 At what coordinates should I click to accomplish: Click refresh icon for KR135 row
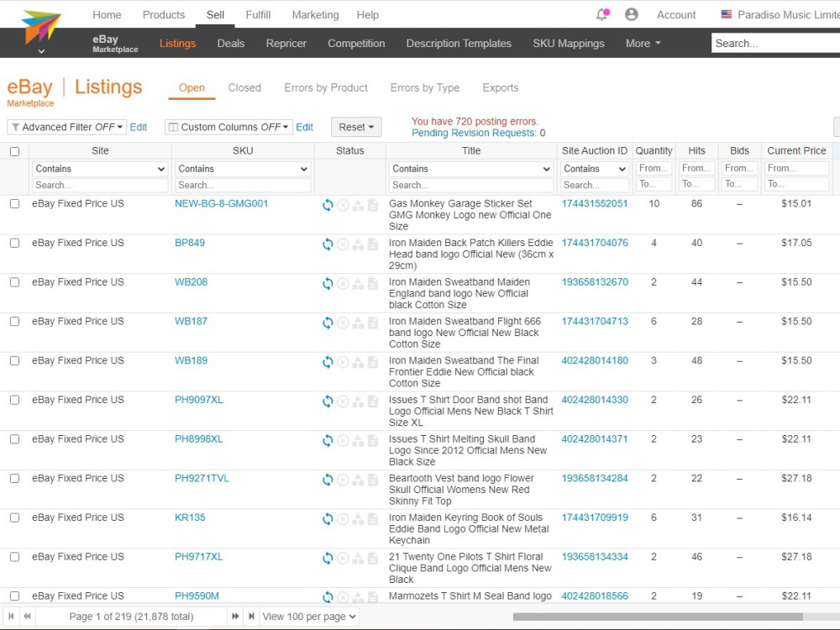[x=328, y=518]
